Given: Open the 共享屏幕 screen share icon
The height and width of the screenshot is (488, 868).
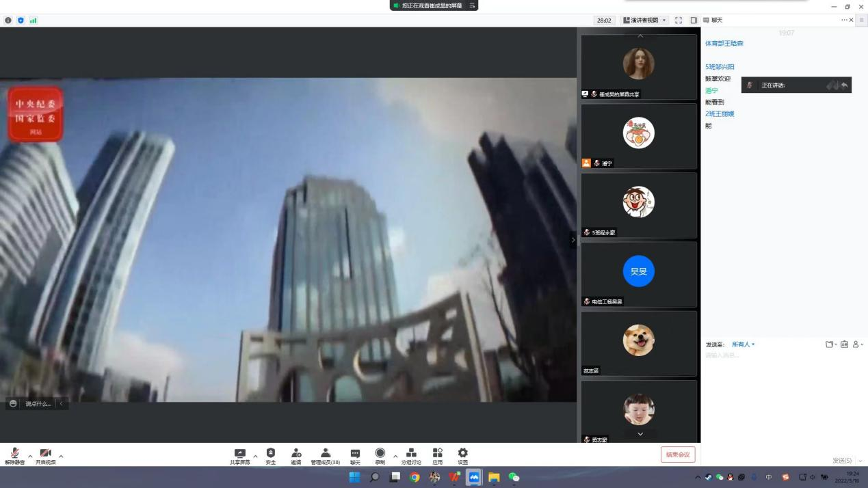Looking at the screenshot, I should (x=239, y=456).
